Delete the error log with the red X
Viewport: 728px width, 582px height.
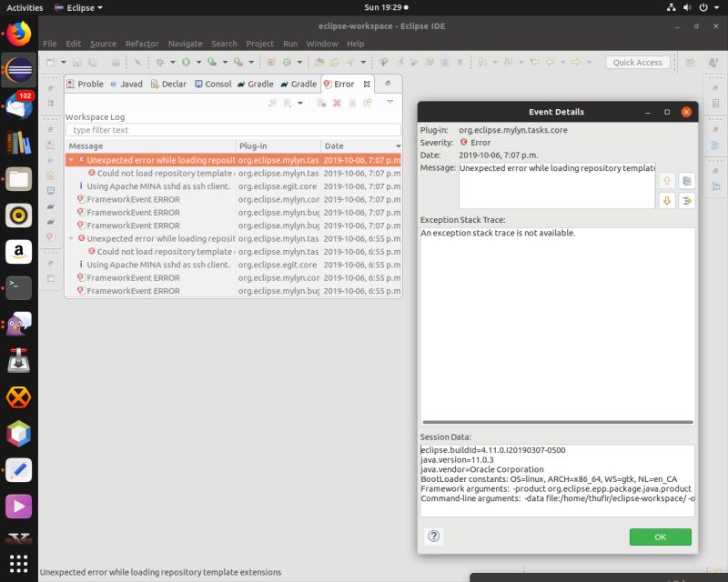pyautogui.click(x=337, y=103)
